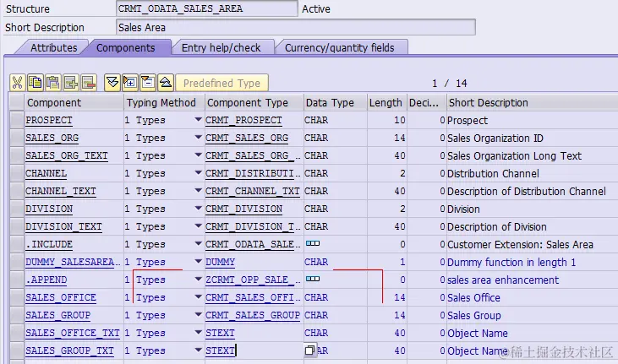Open the Entry help/check tab
618x364 pixels.
(x=221, y=47)
